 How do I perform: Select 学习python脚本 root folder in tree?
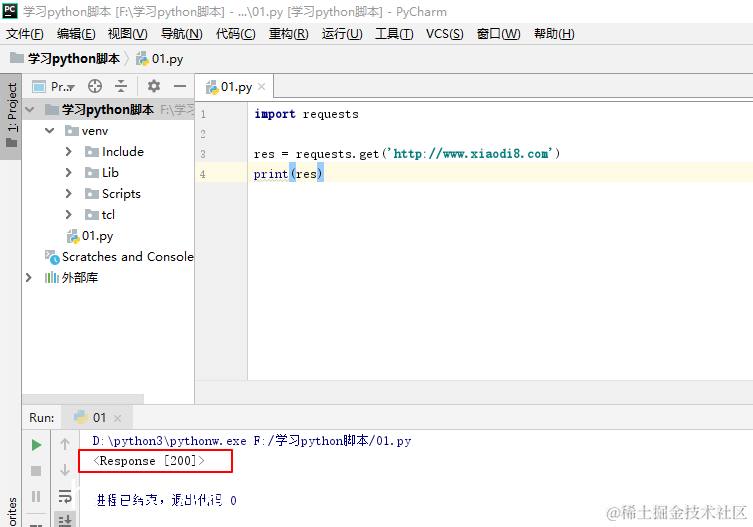pyautogui.click(x=108, y=110)
